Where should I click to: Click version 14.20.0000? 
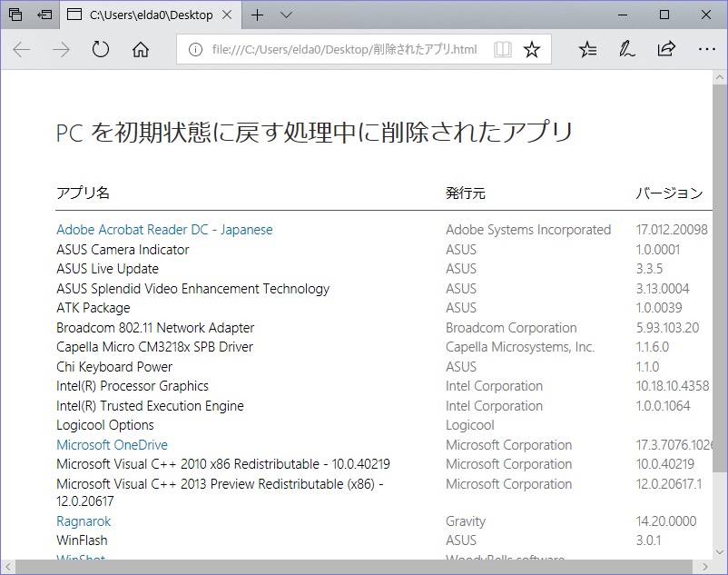tap(666, 521)
